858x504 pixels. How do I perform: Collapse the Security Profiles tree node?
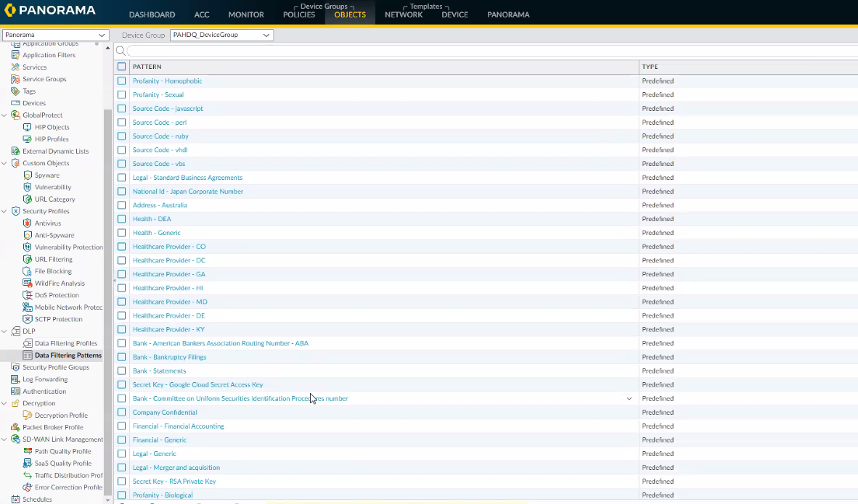(4, 211)
